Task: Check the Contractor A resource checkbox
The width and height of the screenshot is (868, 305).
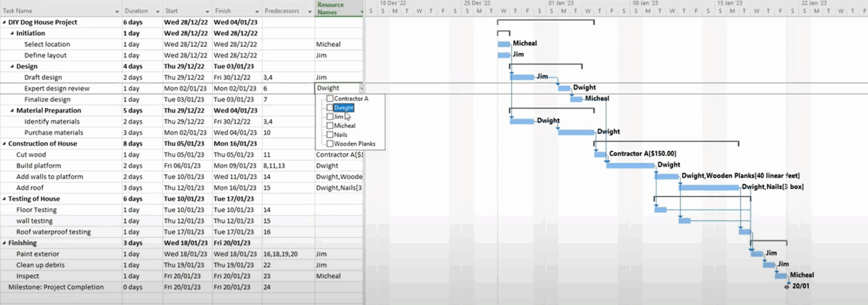Action: click(330, 99)
